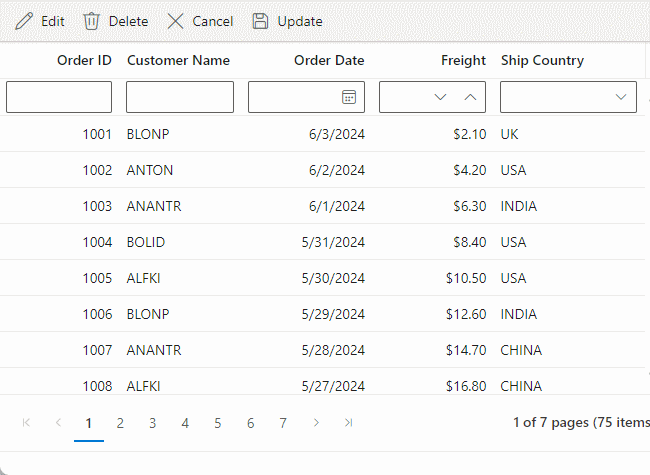Click customer name ANTON
Screen dimensions: 650x475
150,170
